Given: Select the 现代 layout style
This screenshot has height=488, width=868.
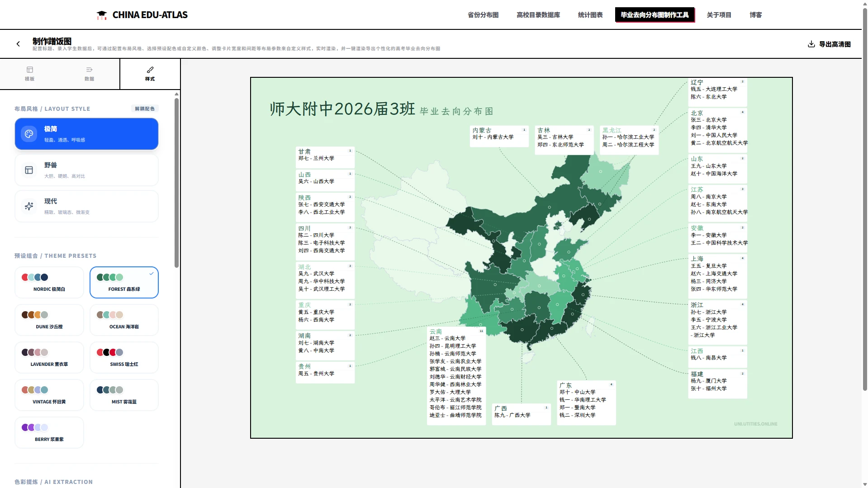Looking at the screenshot, I should click(86, 206).
